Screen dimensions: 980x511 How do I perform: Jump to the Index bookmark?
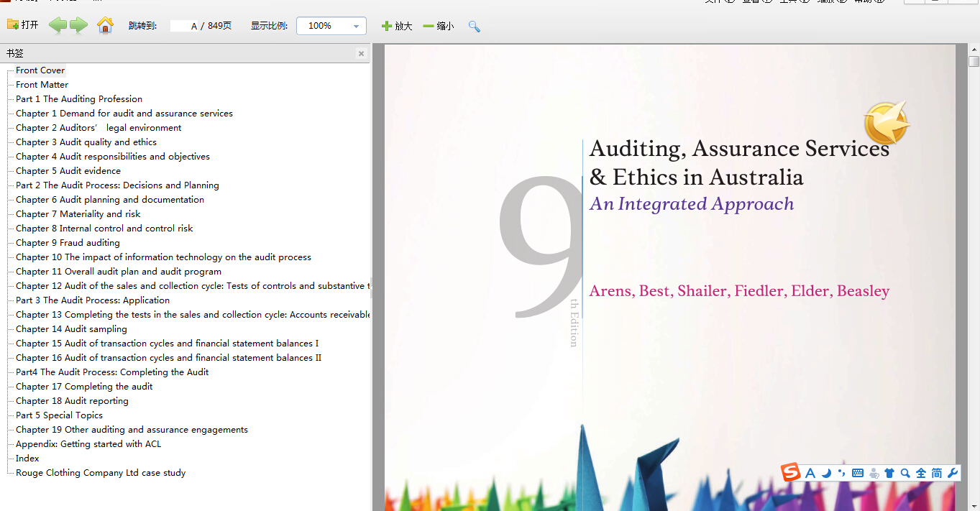point(27,459)
